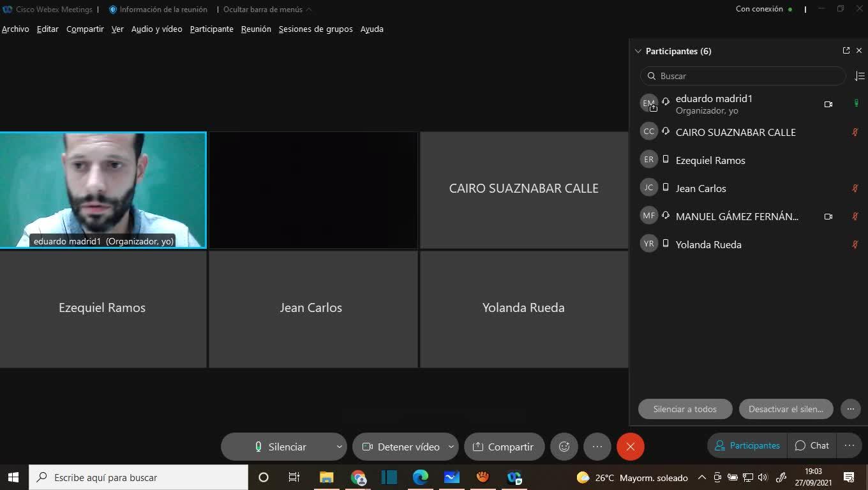The height and width of the screenshot is (490, 868).
Task: Toggle the Participantes panel button
Action: point(747,445)
